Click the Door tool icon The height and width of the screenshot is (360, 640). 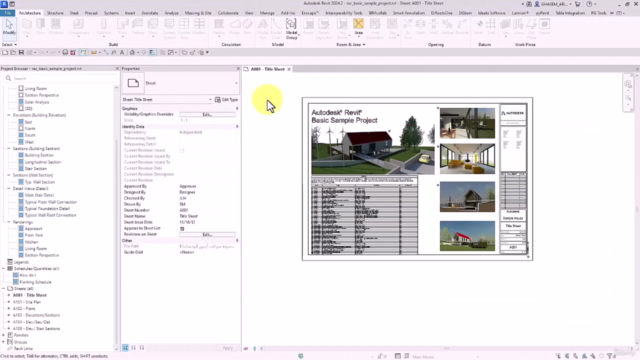pos(41,25)
